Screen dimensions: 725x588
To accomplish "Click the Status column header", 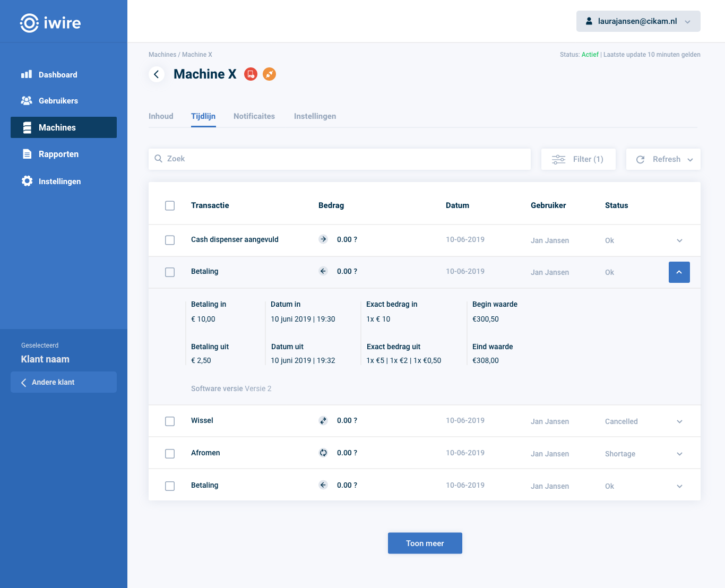I will 617,205.
